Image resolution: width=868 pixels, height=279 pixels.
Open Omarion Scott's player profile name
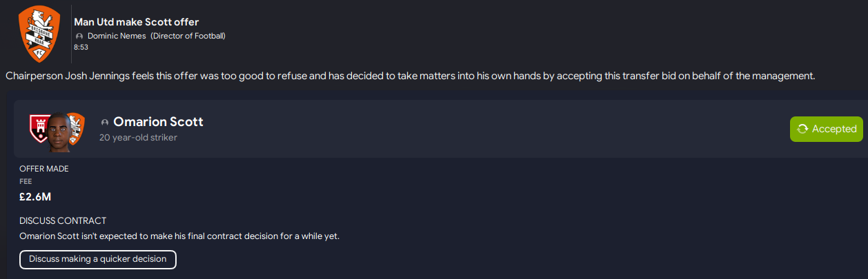click(x=158, y=122)
